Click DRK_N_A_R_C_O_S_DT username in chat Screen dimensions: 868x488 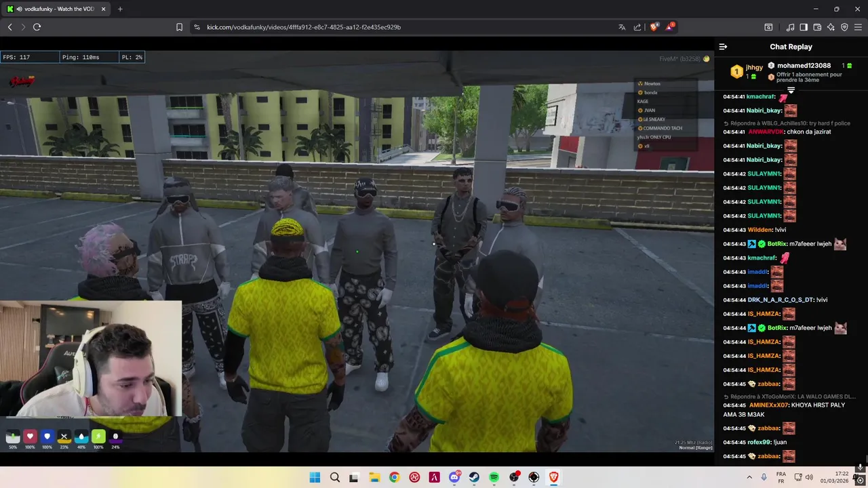(x=781, y=300)
